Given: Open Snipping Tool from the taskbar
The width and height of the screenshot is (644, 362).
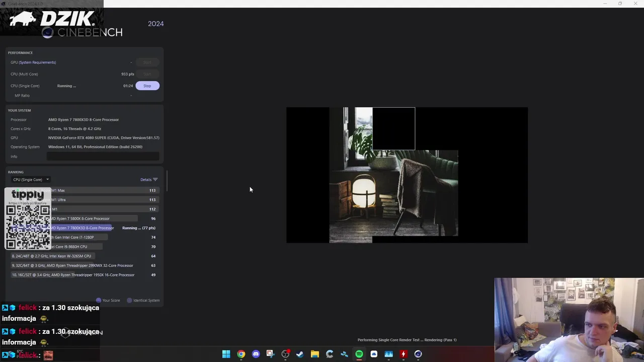Looking at the screenshot, I should [270, 354].
